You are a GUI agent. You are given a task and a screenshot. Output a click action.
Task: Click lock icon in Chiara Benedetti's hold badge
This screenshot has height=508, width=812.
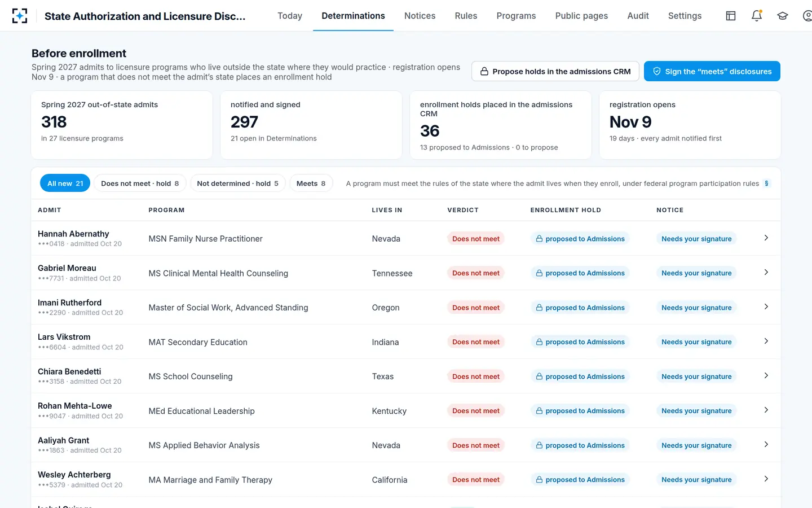tap(539, 376)
